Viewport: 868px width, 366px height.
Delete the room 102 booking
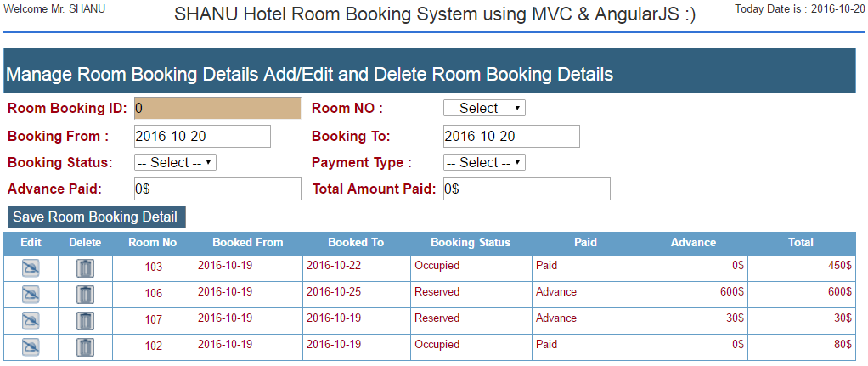point(85,347)
